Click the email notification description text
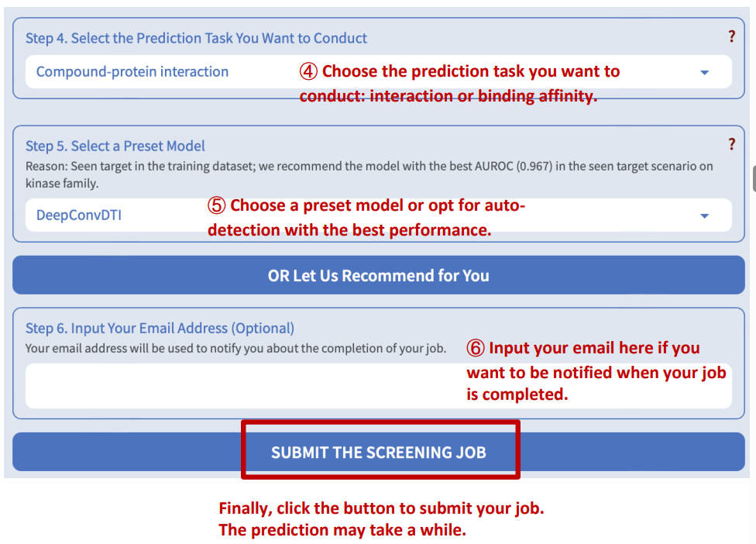The height and width of the screenshot is (544, 756). point(236,349)
